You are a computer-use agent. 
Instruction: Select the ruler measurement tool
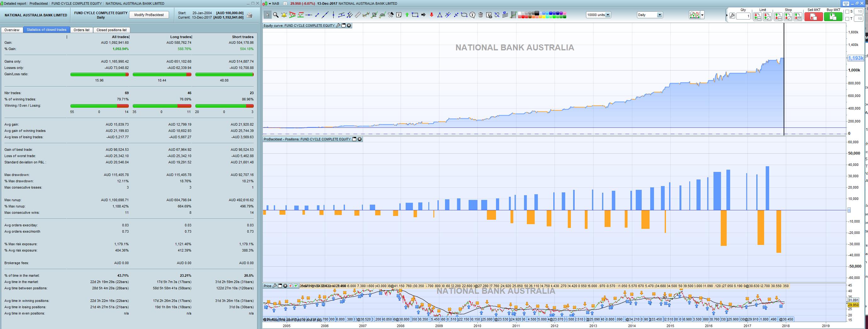point(358,15)
